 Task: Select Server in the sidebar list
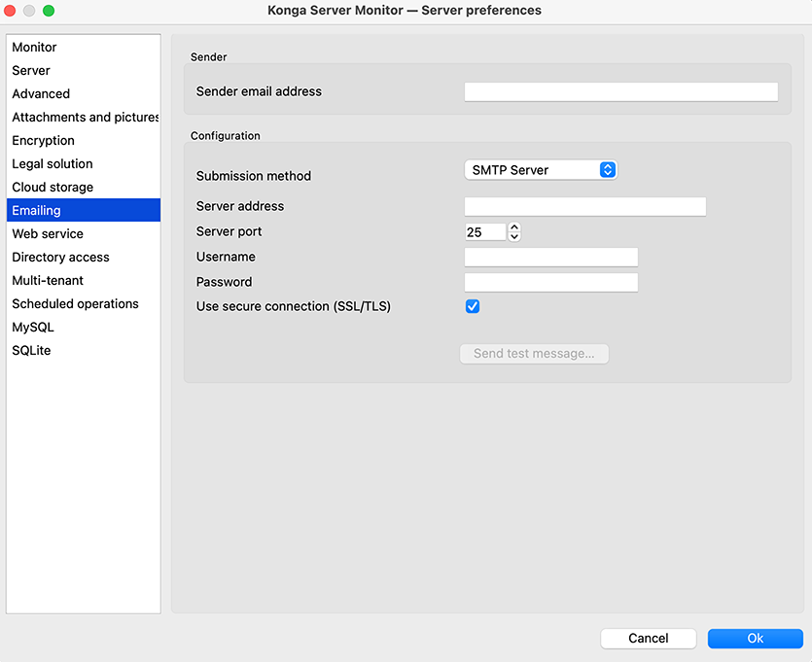click(31, 71)
